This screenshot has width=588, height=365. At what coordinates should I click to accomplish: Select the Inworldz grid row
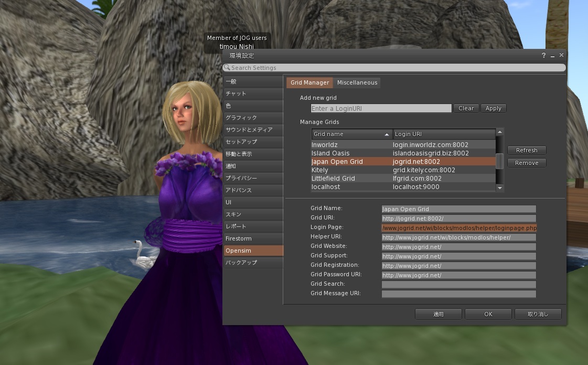pos(403,145)
